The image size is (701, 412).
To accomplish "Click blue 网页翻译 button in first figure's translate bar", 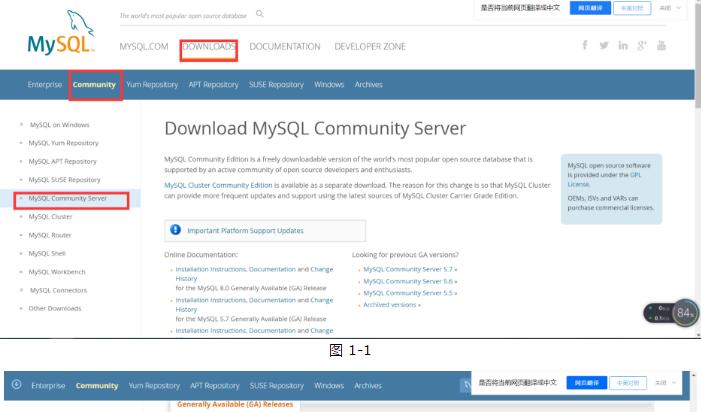I will (590, 8).
